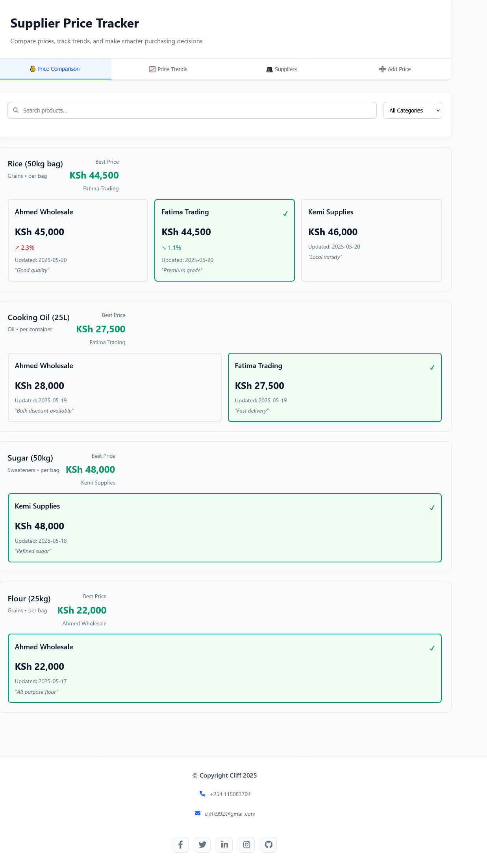Switch to the Price Trends tab
Viewport: 487px width, 868px height.
coord(168,69)
